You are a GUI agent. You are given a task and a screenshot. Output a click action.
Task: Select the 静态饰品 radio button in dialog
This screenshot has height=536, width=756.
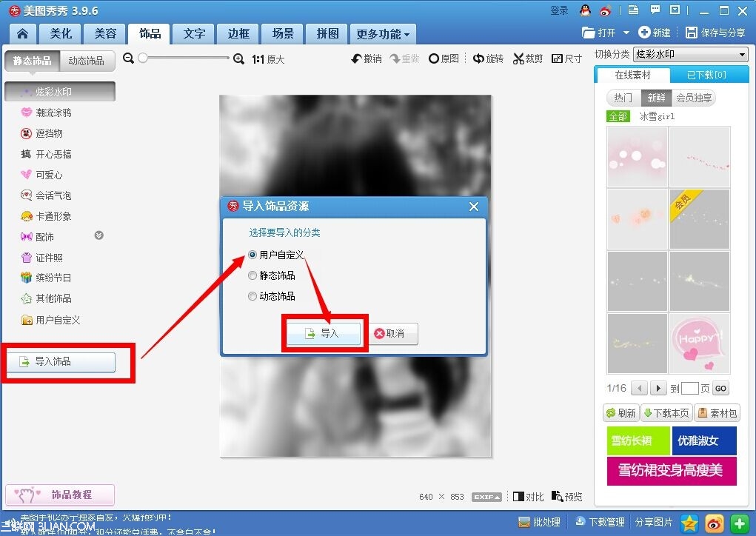tap(252, 275)
